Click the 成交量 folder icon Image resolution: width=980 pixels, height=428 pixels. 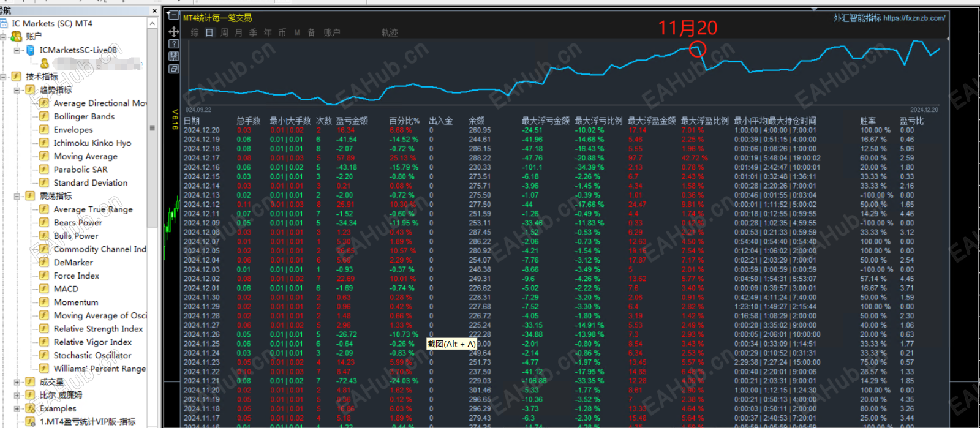30,381
